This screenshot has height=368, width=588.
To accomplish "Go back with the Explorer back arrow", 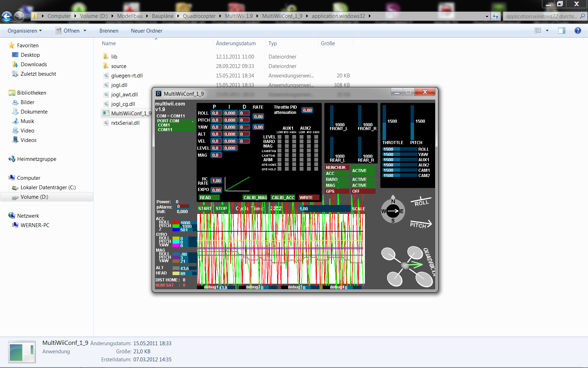I will [7, 16].
